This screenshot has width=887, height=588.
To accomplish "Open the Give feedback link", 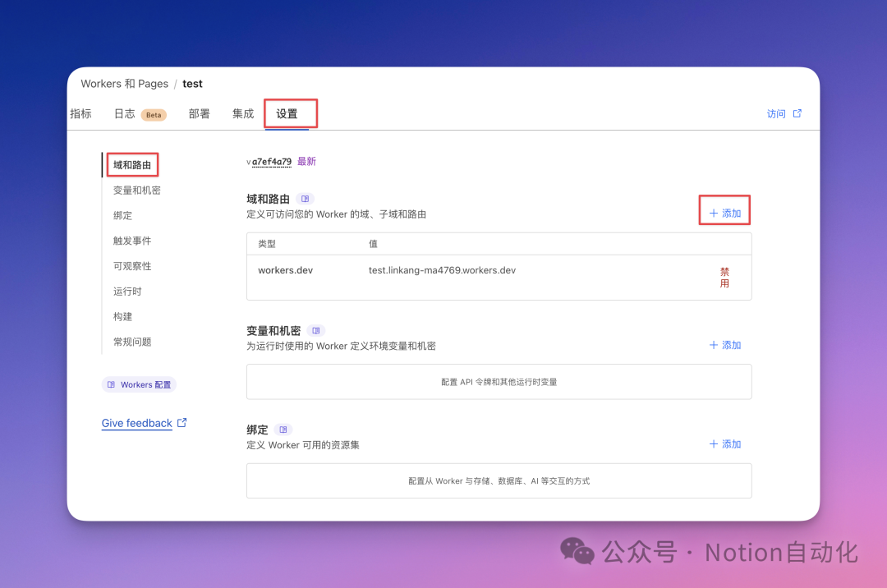I will (x=137, y=423).
